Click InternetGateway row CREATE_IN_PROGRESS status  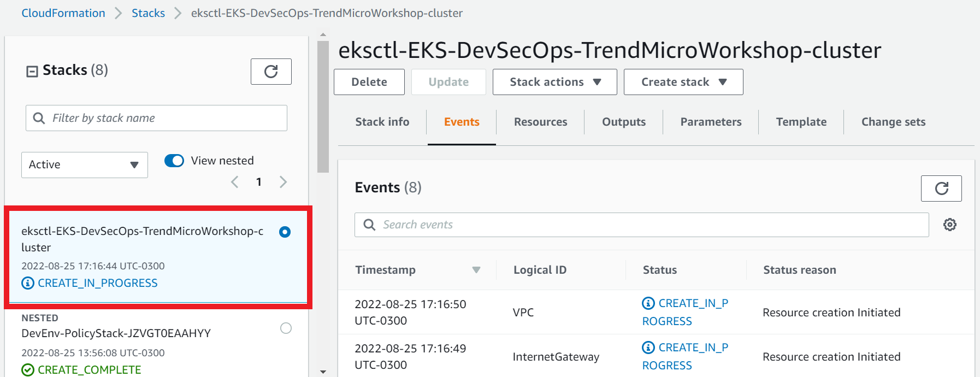pos(685,356)
